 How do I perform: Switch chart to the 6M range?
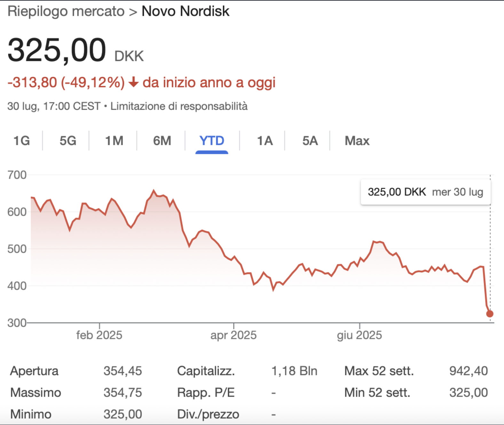coord(162,141)
